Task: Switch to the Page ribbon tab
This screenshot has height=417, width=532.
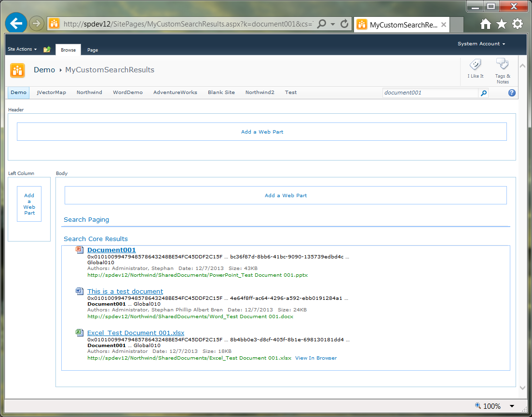Action: pos(92,50)
